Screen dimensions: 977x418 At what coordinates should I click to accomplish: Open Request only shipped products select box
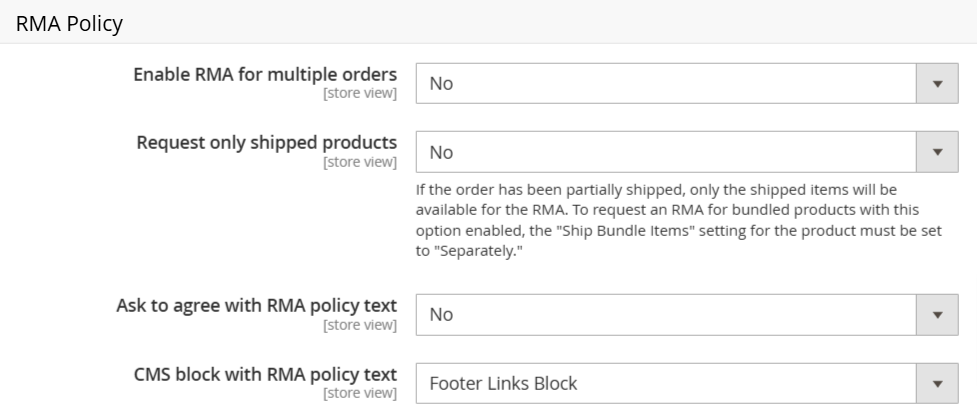click(x=687, y=152)
